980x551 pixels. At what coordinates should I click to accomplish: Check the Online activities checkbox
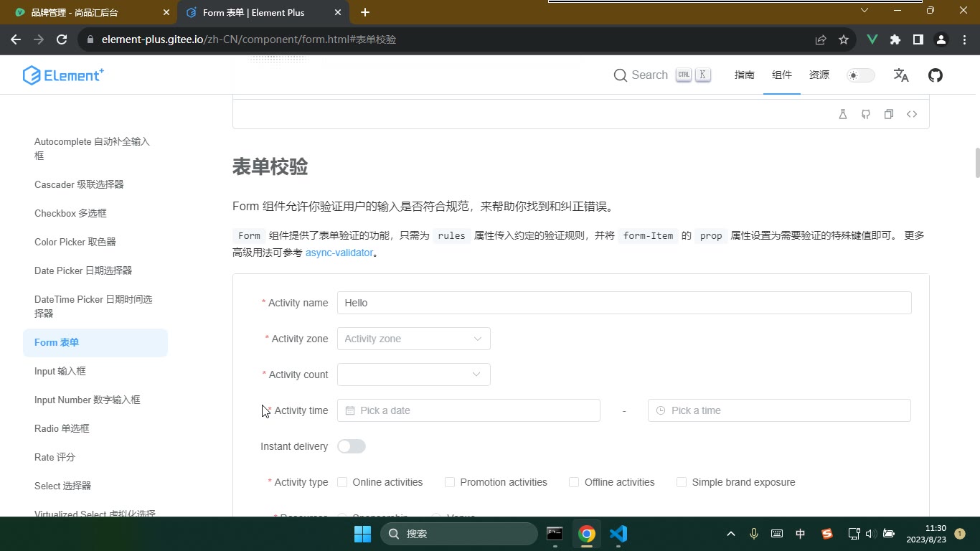tap(342, 482)
